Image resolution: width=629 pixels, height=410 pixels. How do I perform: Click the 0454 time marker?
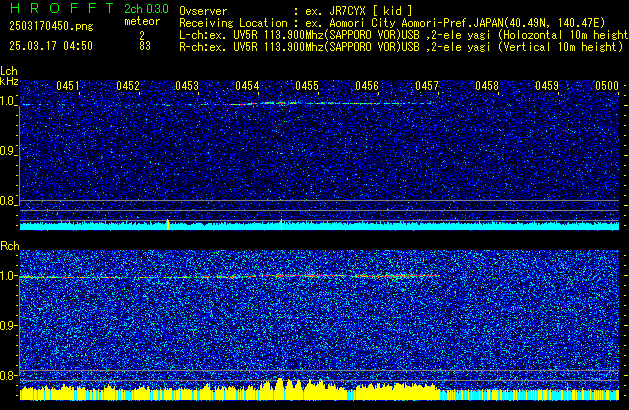247,86
